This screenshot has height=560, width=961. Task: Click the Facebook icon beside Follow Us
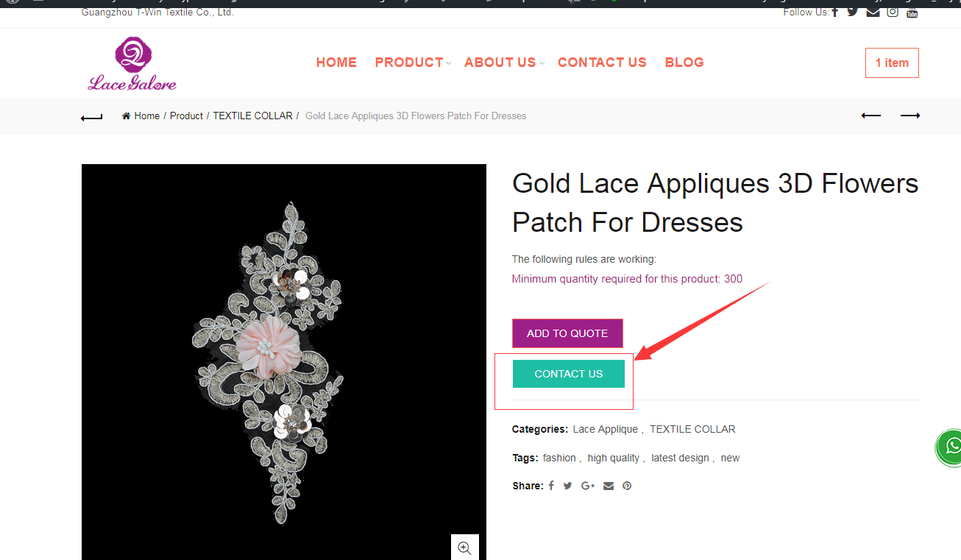(834, 12)
